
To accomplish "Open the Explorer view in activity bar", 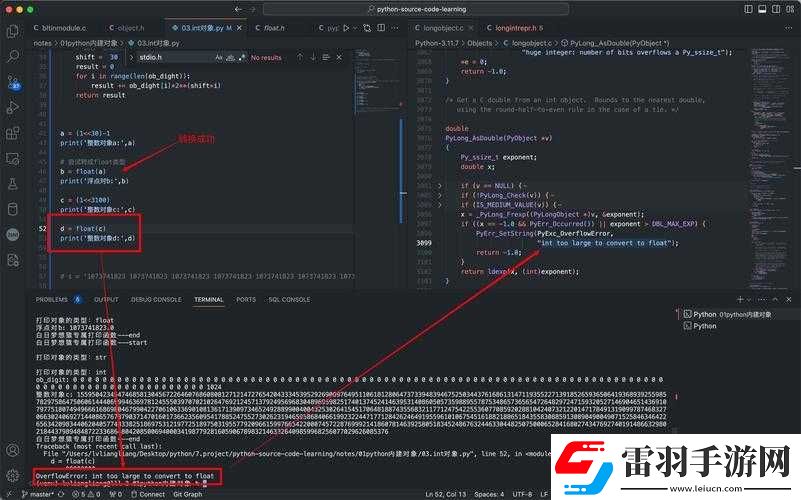I will pyautogui.click(x=13, y=31).
